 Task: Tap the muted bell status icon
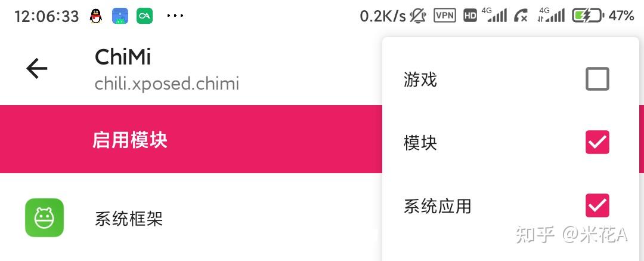[x=418, y=16]
